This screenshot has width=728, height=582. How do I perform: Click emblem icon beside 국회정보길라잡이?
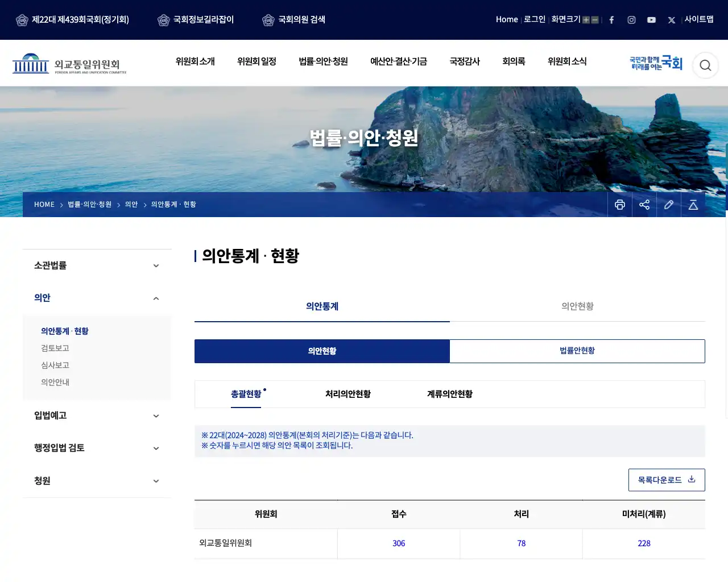164,20
